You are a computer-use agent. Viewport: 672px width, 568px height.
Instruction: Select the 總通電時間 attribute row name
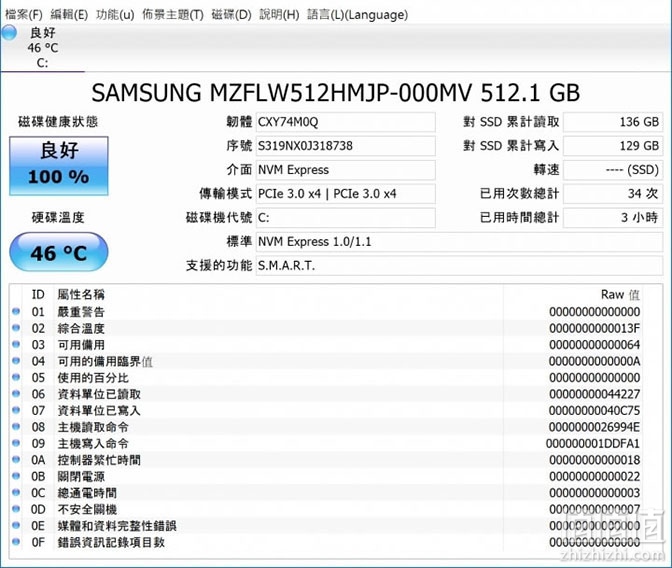[87, 493]
